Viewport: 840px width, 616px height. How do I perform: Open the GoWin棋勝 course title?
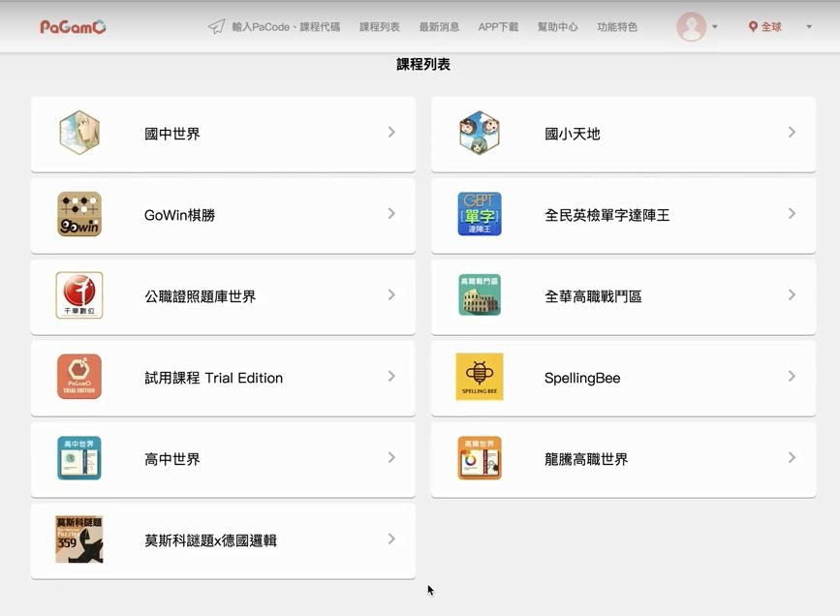[x=179, y=215]
